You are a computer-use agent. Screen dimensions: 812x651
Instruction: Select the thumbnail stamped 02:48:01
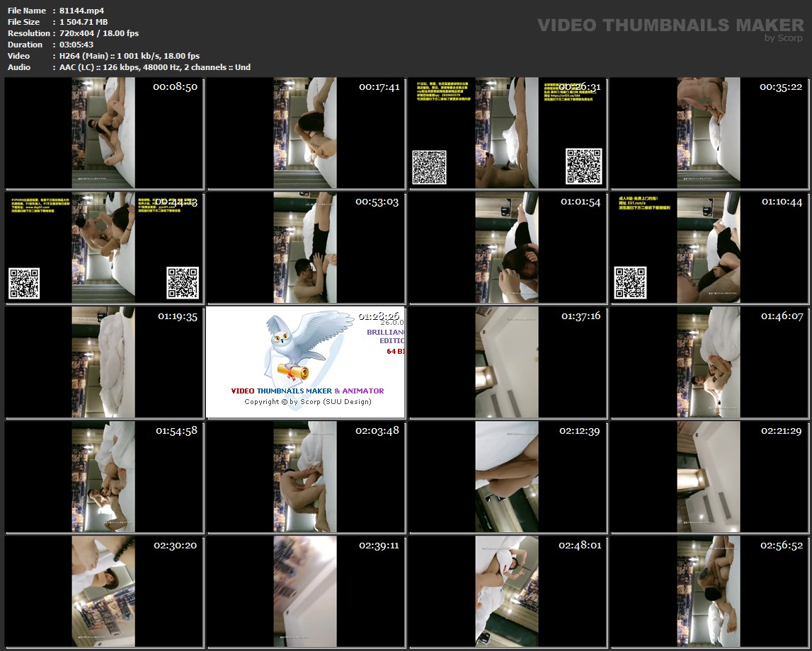click(x=507, y=592)
